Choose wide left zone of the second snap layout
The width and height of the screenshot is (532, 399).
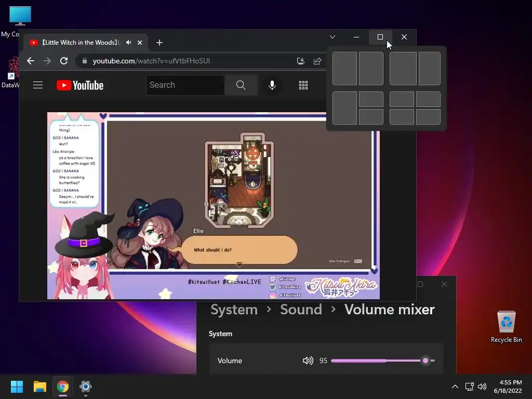point(403,69)
